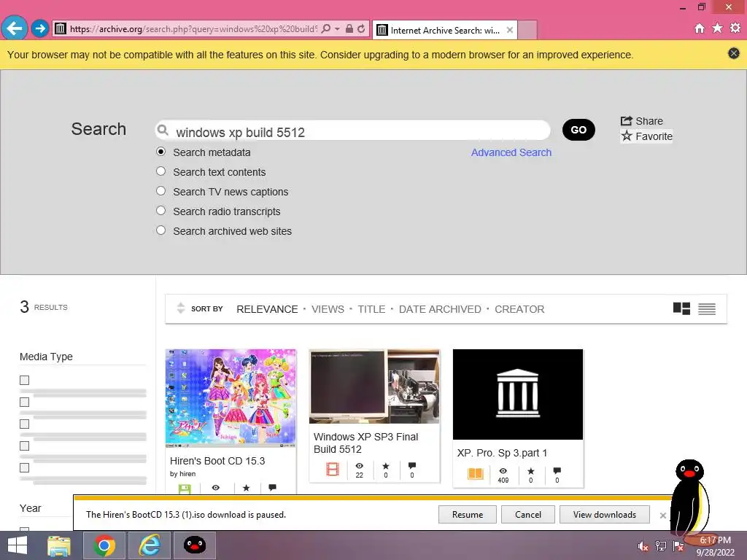Click the movie film icon on Windows XP SP3 card
Screen dimensions: 747x560
[x=333, y=470]
